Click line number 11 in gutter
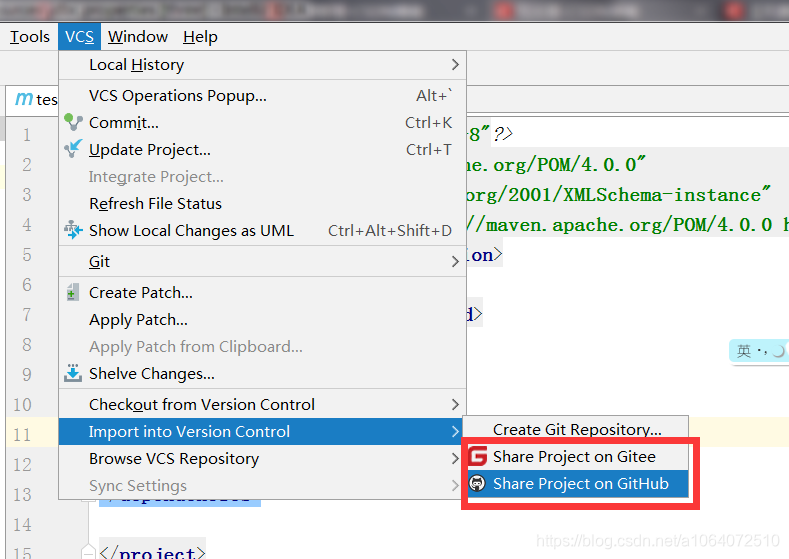Screen dimensions: 789x559 (x=22, y=435)
